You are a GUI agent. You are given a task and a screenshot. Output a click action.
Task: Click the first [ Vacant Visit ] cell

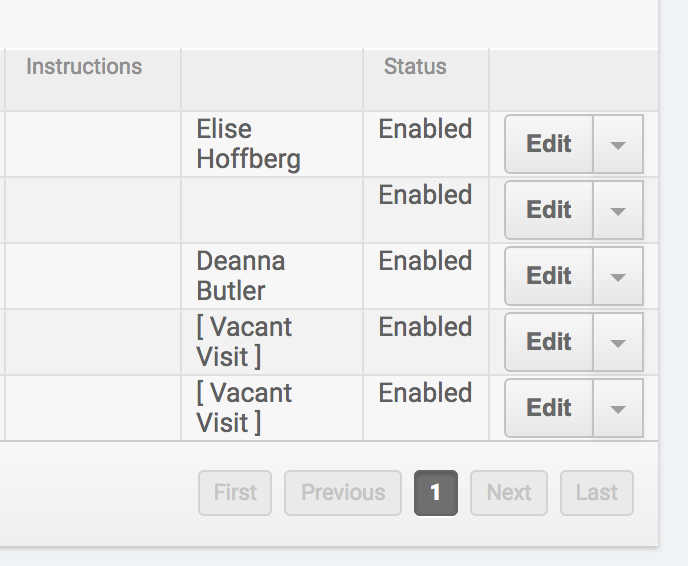[x=244, y=342]
